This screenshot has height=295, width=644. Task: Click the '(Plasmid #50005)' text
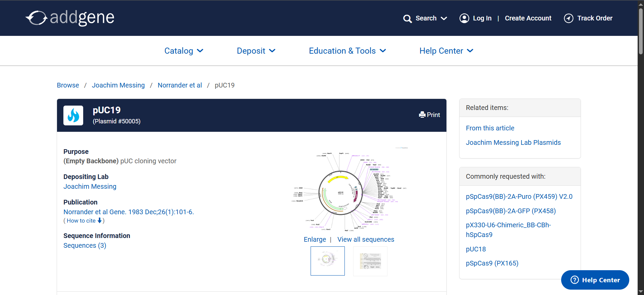click(116, 121)
